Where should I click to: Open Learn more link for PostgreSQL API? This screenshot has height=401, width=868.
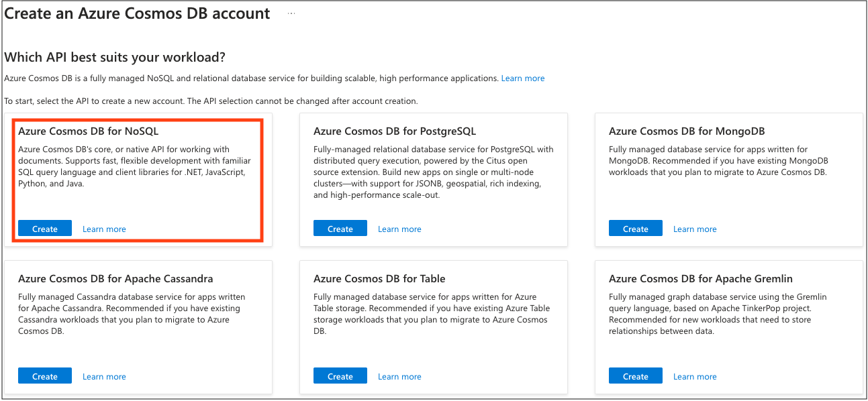(399, 229)
